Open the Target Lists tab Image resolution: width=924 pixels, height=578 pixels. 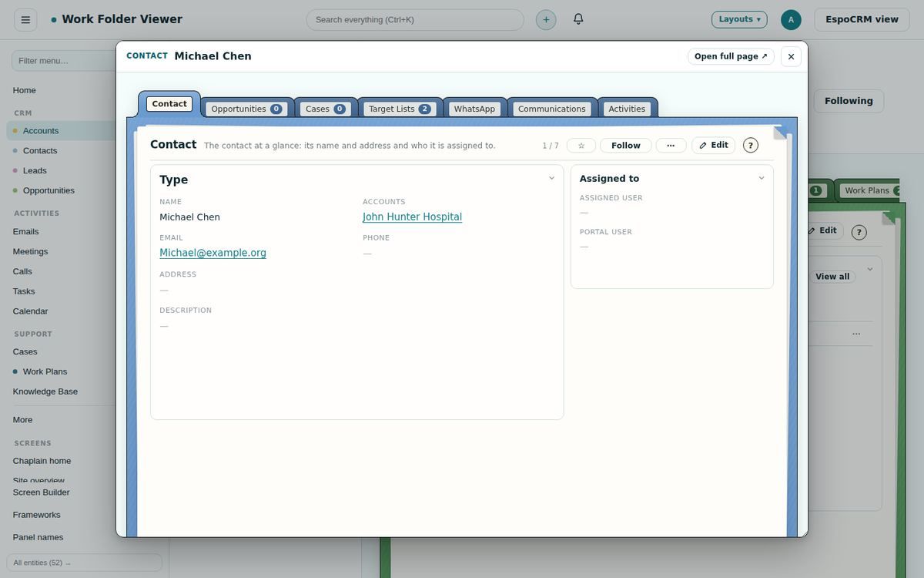[x=400, y=109]
